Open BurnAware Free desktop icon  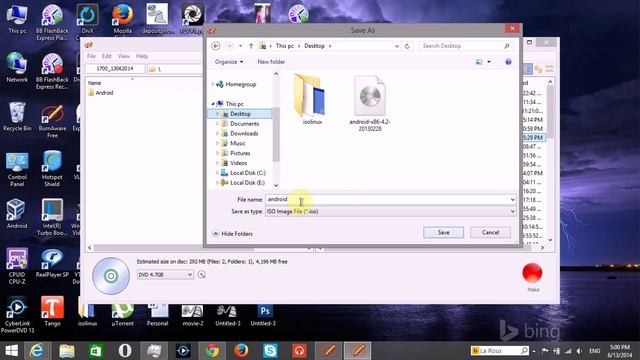coord(52,121)
